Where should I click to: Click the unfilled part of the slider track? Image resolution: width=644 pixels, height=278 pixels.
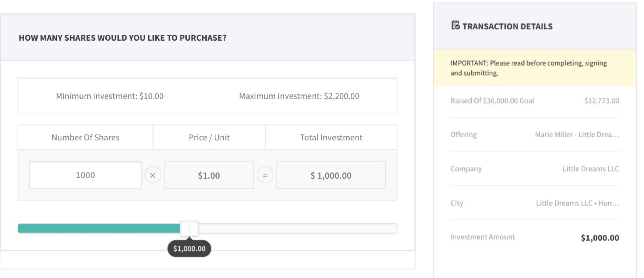[297, 228]
